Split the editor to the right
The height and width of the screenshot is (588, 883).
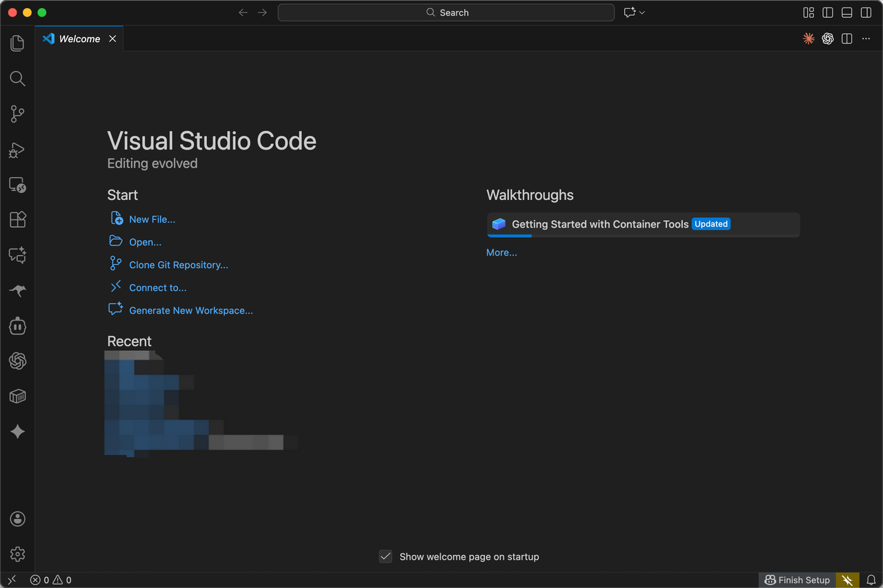[x=846, y=39]
